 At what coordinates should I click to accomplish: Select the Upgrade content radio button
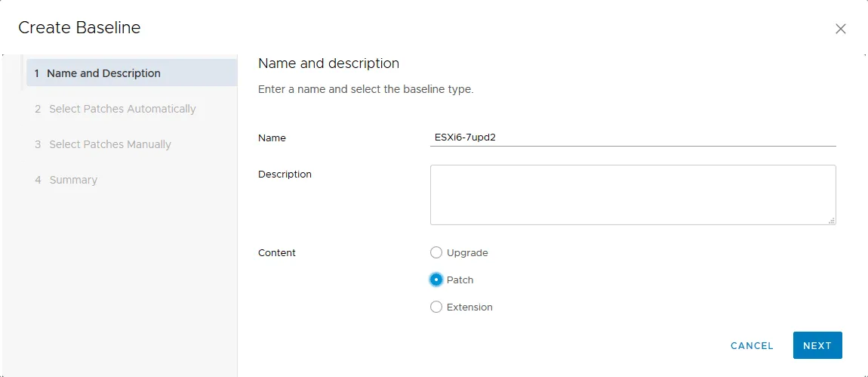tap(436, 252)
